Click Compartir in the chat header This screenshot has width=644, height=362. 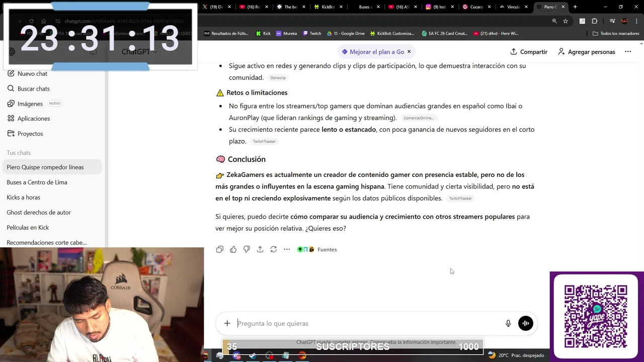tap(529, 52)
